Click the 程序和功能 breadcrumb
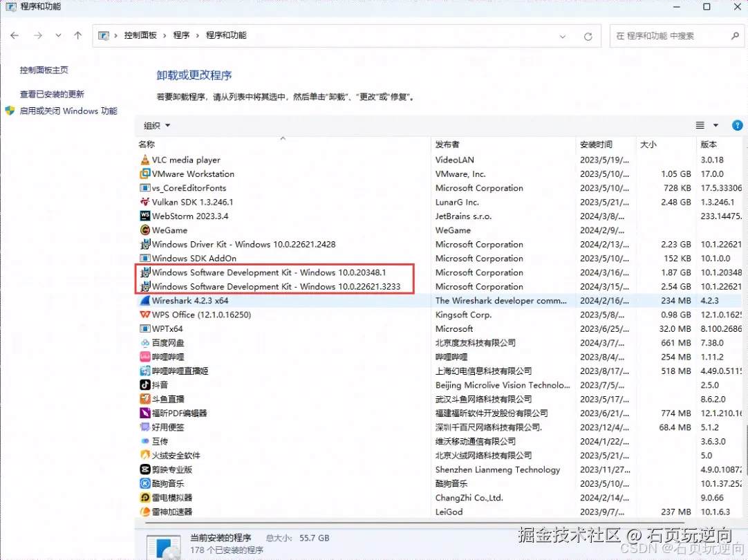The image size is (748, 560). point(226,35)
